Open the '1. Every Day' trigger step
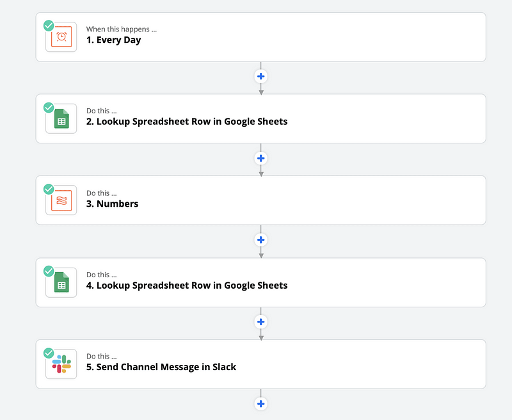 [260, 37]
